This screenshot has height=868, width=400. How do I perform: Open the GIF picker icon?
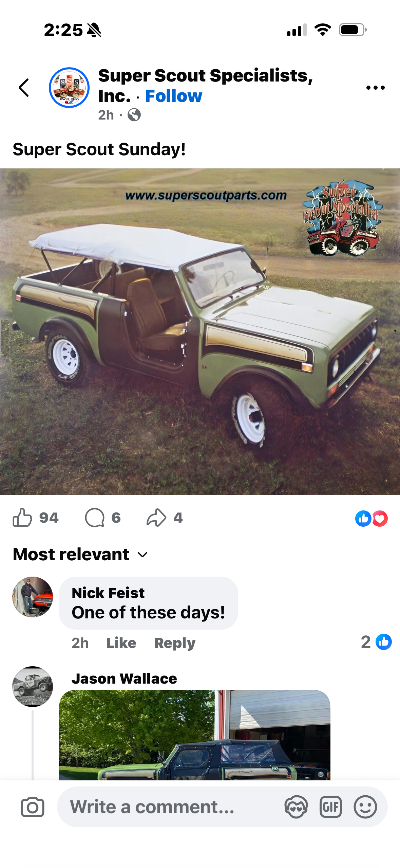pyautogui.click(x=330, y=807)
